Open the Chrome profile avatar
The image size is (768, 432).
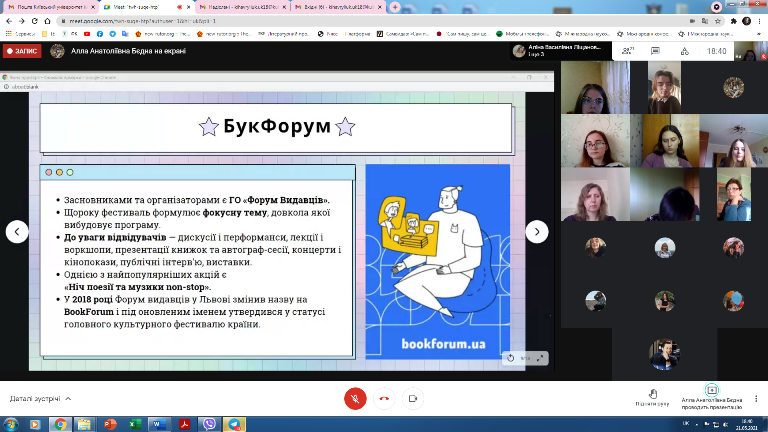(x=746, y=21)
